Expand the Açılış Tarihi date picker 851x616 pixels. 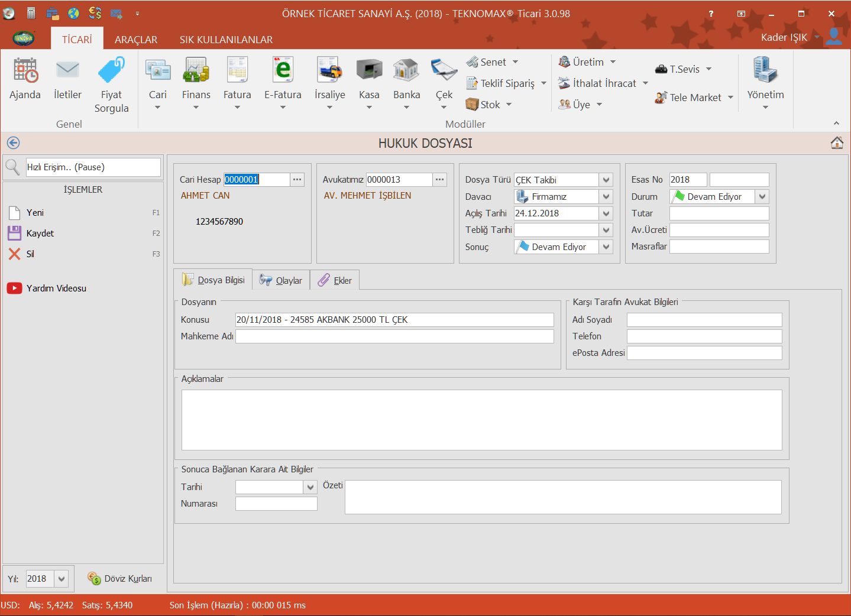(x=606, y=213)
